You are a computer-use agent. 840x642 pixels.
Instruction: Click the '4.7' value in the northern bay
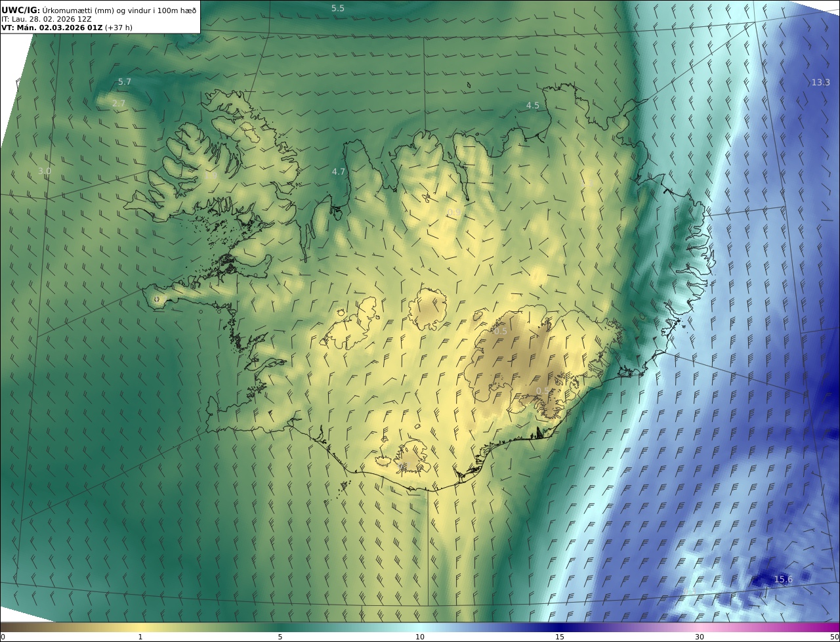click(x=339, y=171)
